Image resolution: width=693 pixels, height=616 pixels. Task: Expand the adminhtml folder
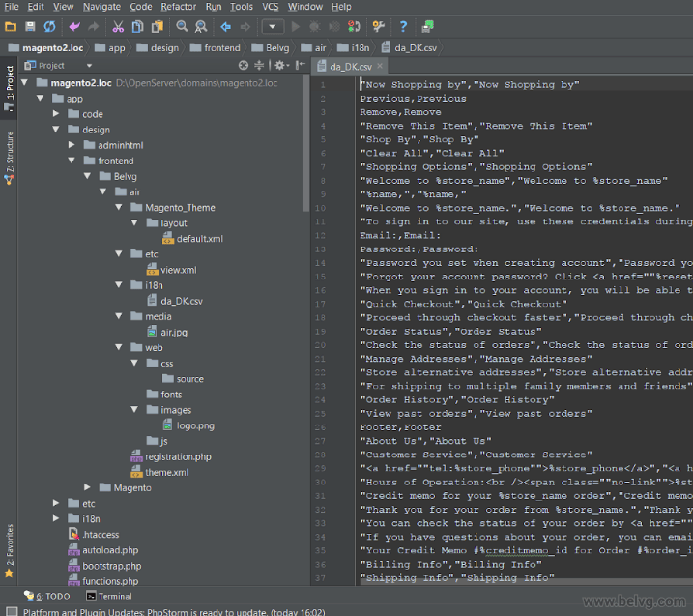click(72, 145)
